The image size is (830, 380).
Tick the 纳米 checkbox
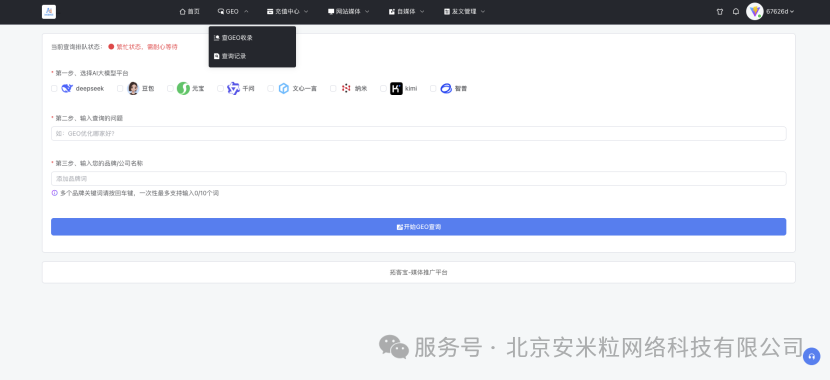tap(333, 88)
